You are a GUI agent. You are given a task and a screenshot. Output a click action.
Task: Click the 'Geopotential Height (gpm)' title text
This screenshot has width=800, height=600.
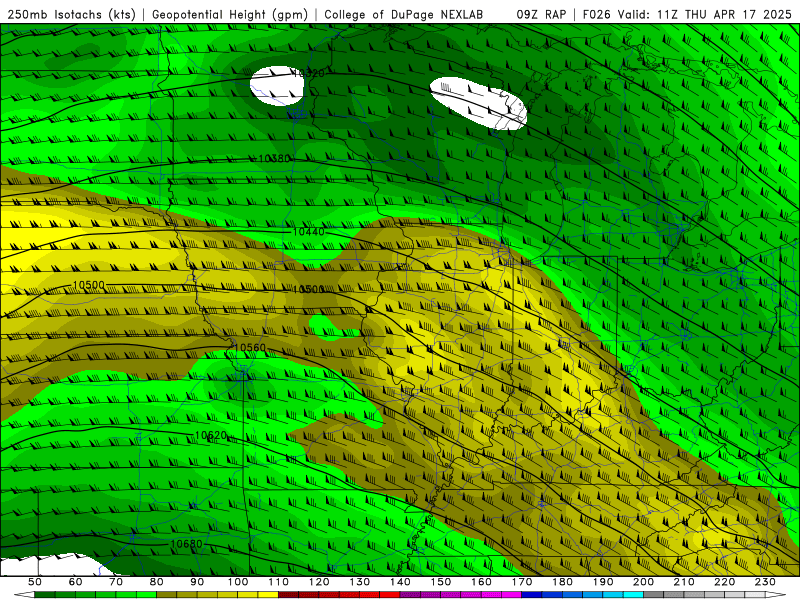pos(230,15)
